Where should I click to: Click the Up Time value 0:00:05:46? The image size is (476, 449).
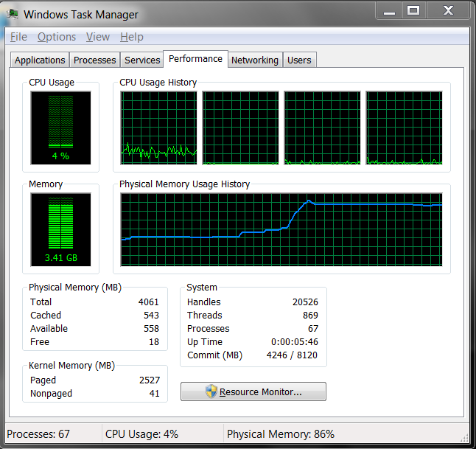click(295, 342)
